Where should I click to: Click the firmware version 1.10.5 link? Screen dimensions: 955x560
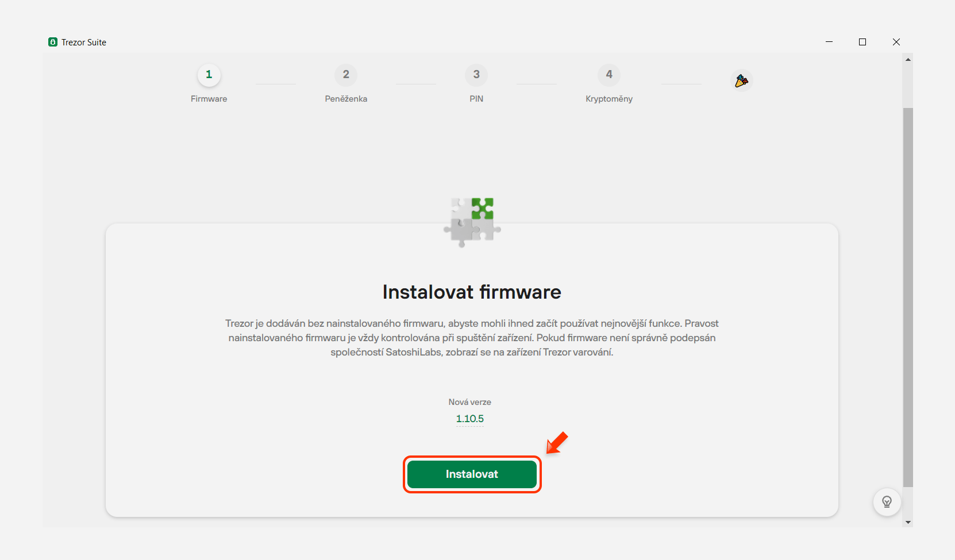point(470,419)
